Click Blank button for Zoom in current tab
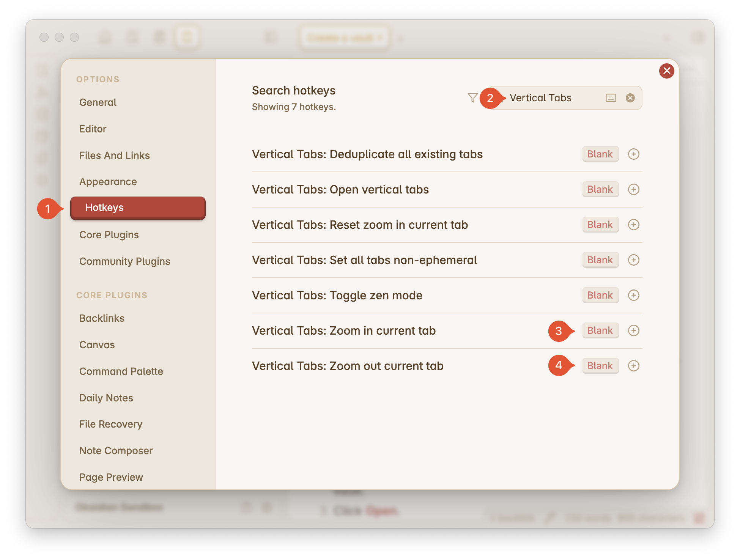Image resolution: width=740 pixels, height=560 pixels. [x=600, y=330]
